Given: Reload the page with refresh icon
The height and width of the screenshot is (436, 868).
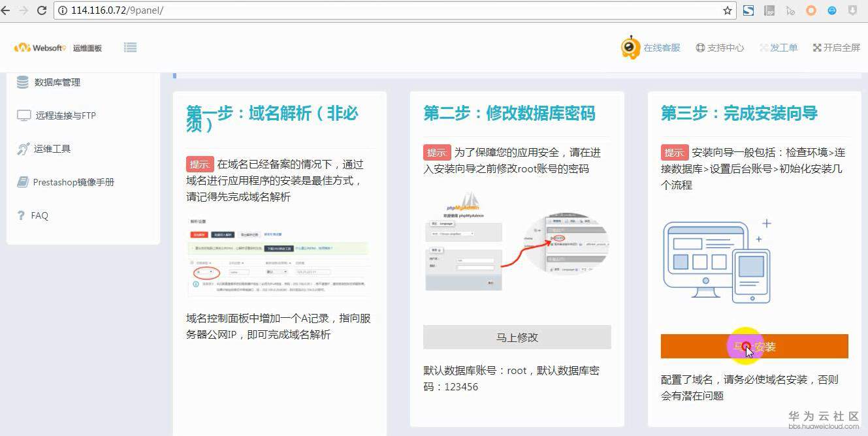Looking at the screenshot, I should point(42,10).
